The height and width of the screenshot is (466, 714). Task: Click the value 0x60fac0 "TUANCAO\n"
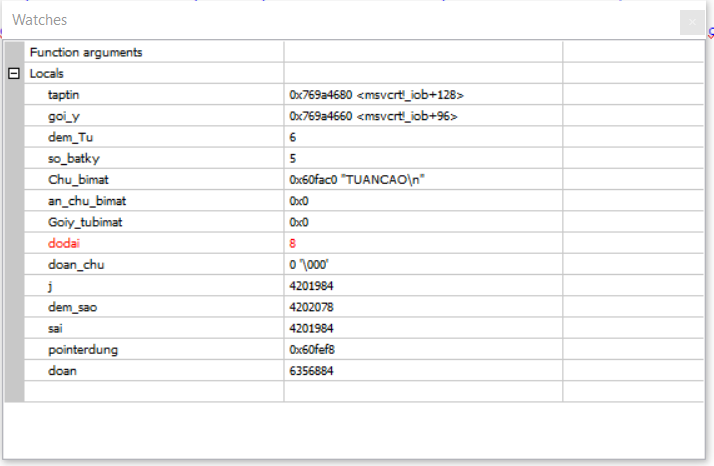click(x=357, y=179)
